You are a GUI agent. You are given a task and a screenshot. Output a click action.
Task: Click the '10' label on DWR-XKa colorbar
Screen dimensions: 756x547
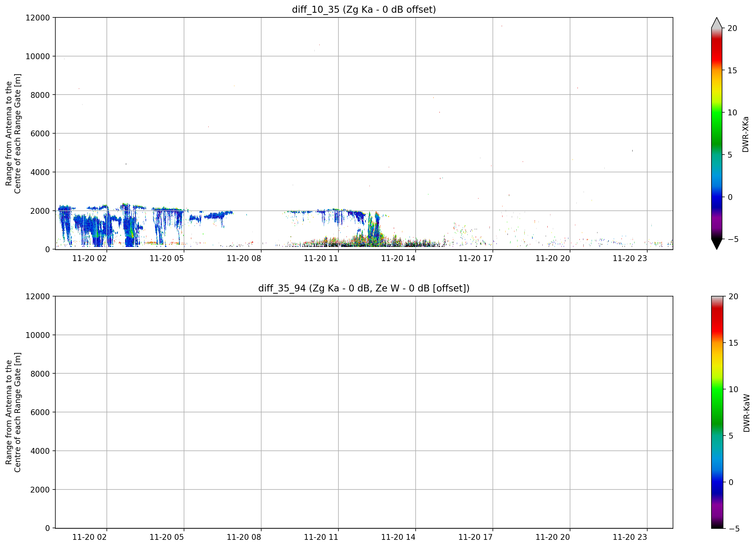[x=732, y=113]
